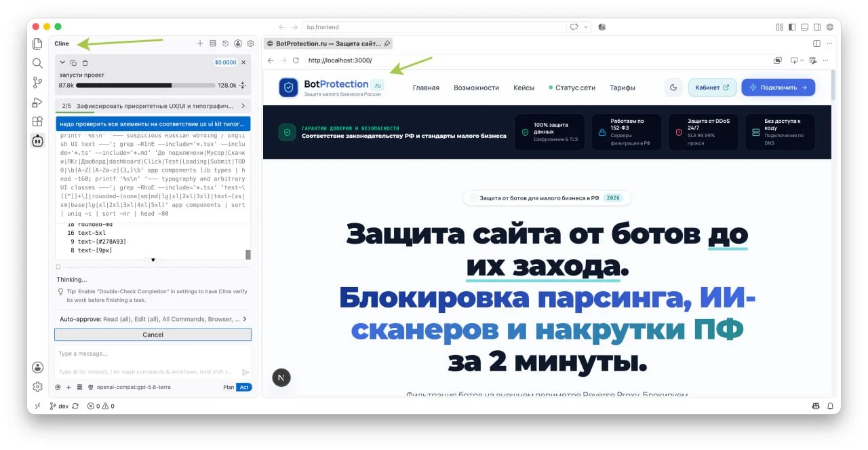Click the dev branch in status bar
Image resolution: width=868 pixels, height=450 pixels.
(59, 406)
